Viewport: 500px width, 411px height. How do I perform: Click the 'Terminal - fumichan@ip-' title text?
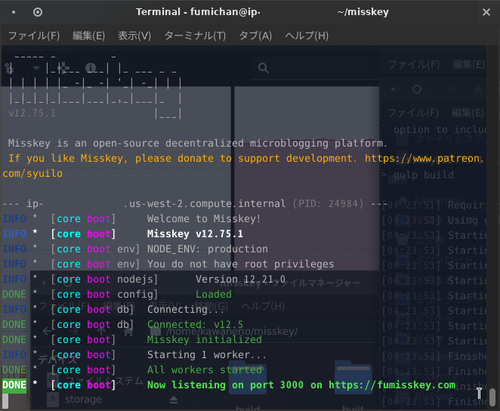tap(198, 12)
